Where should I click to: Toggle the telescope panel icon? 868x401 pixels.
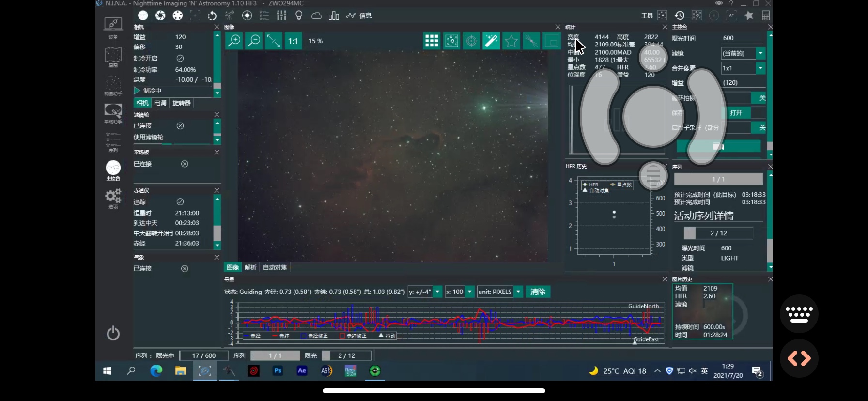(230, 15)
